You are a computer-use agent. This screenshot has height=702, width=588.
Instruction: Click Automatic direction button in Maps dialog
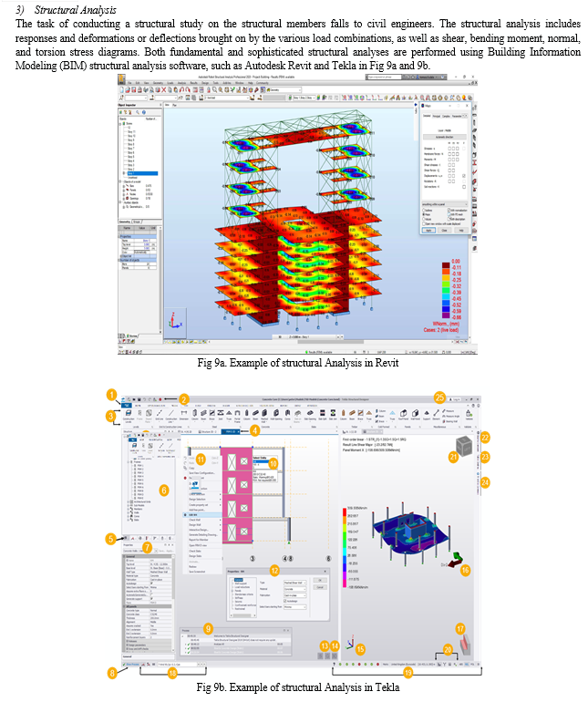[445, 137]
